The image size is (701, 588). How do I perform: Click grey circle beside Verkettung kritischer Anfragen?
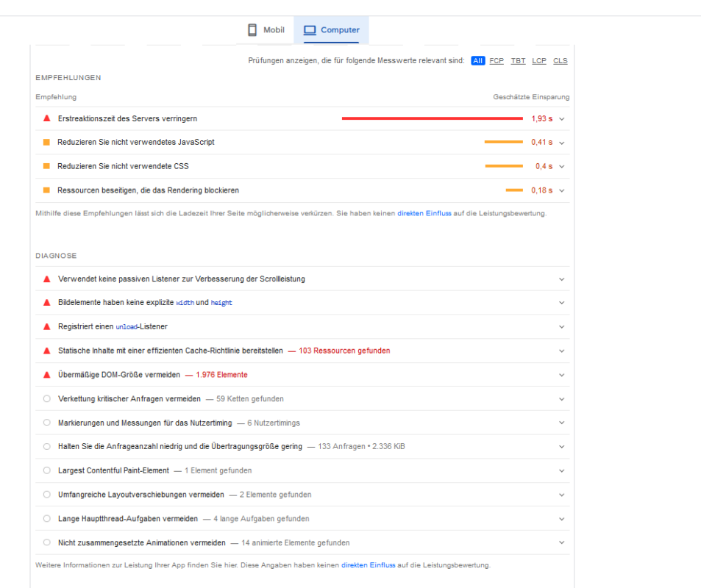[x=46, y=398]
